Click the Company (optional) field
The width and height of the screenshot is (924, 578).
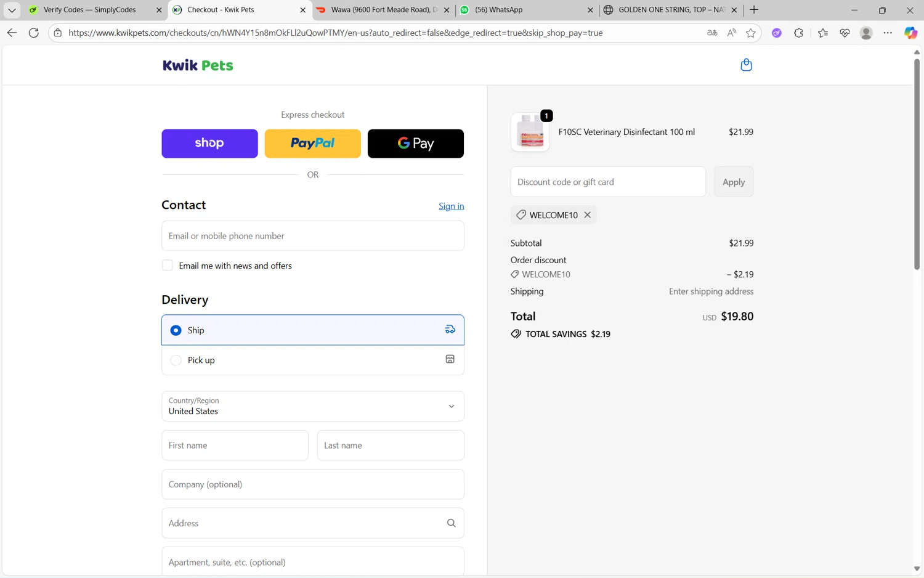312,484
